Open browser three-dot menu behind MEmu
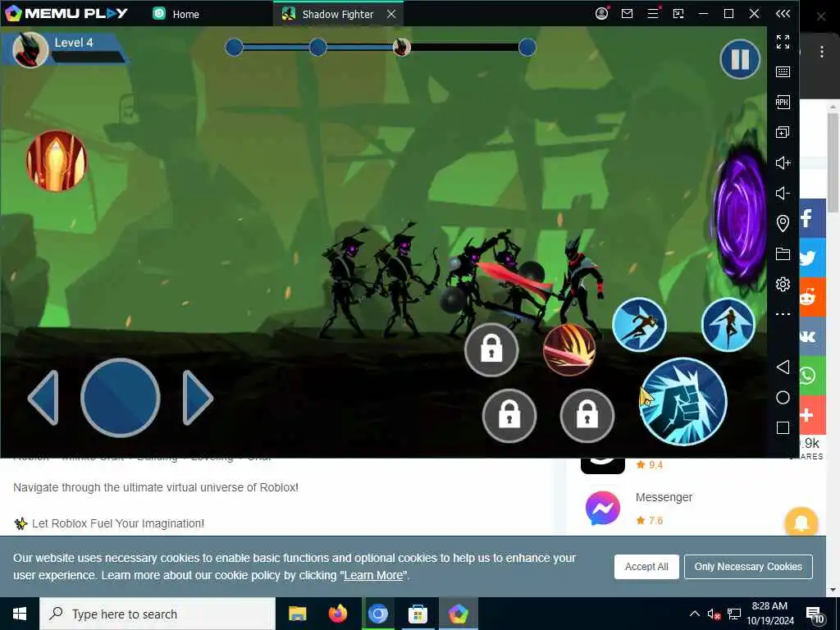Screen dimensions: 840x630 coord(821,52)
